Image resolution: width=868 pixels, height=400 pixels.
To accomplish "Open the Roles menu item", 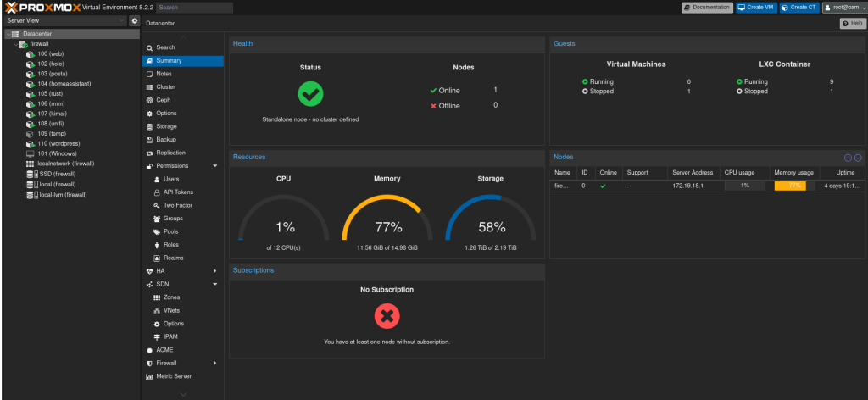I will tap(183, 245).
